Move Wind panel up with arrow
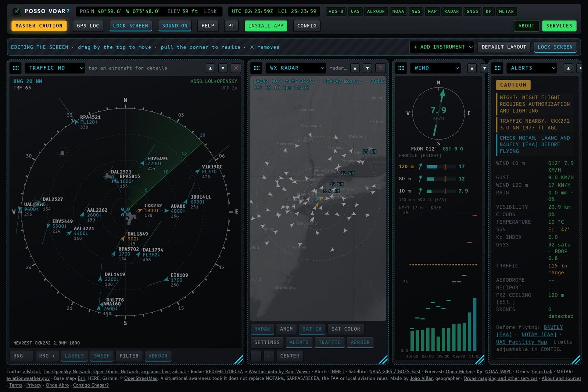588x392 pixels. click(x=472, y=68)
